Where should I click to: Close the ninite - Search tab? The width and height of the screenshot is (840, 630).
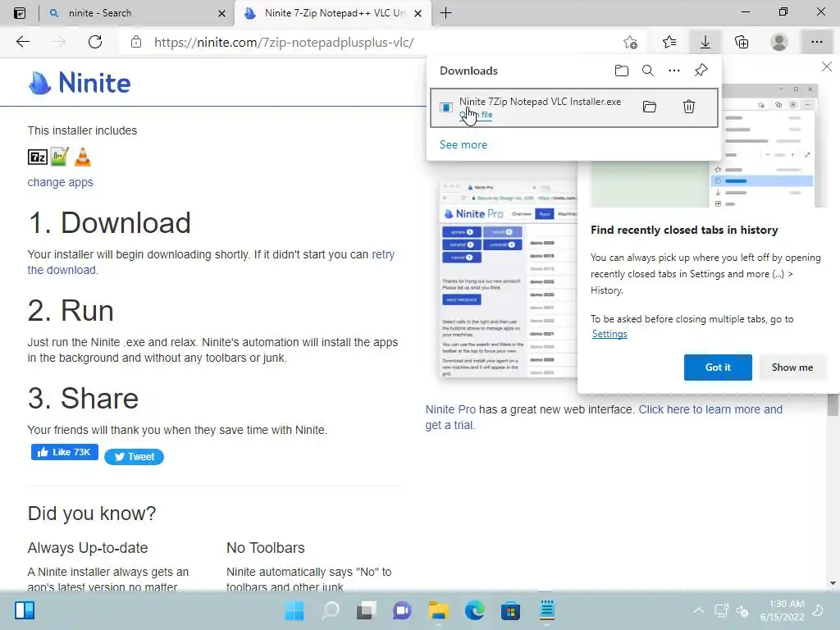[221, 13]
